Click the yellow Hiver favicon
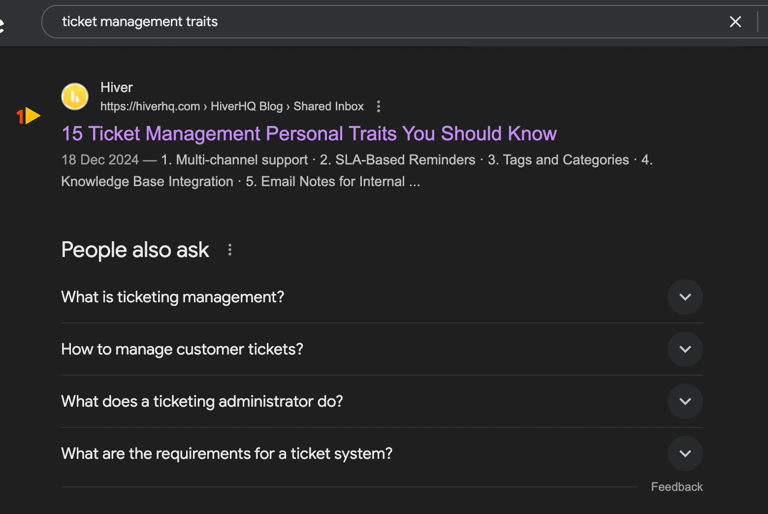Viewport: 768px width, 514px height. coord(75,97)
